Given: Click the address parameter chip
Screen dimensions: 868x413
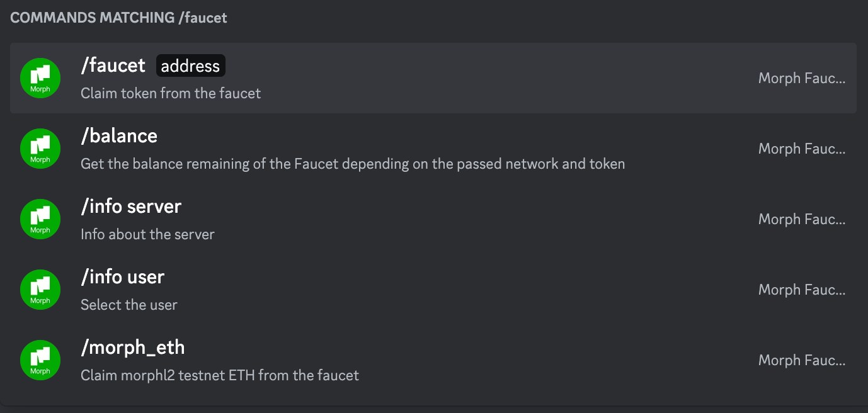Looking at the screenshot, I should [190, 66].
